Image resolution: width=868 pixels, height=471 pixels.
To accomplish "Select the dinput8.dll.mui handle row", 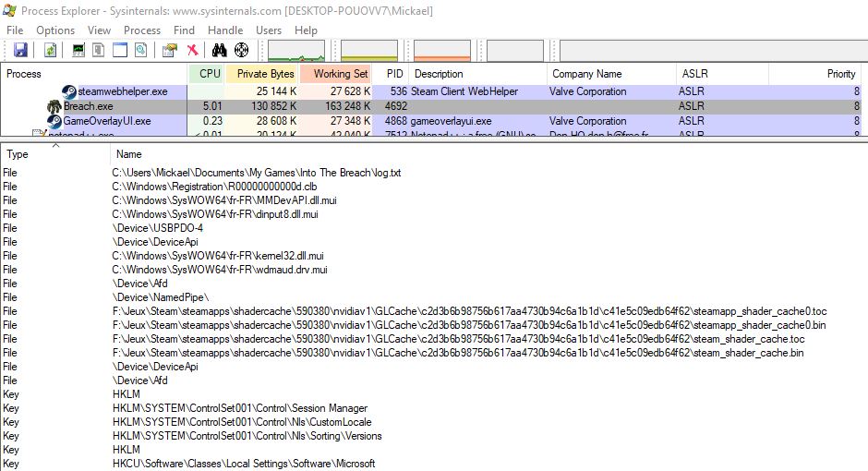I will [215, 214].
